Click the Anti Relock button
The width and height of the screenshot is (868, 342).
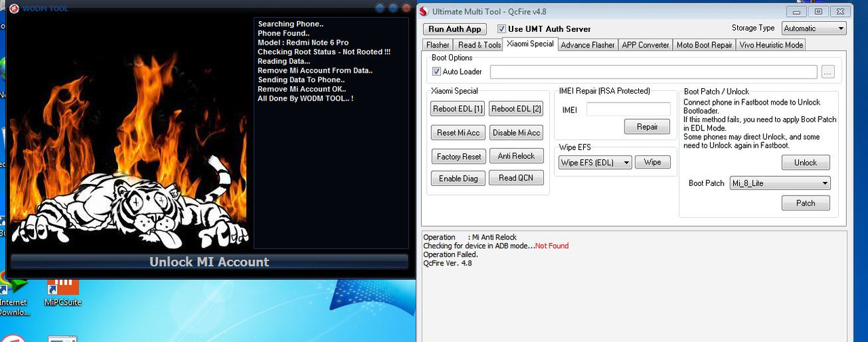[517, 156]
